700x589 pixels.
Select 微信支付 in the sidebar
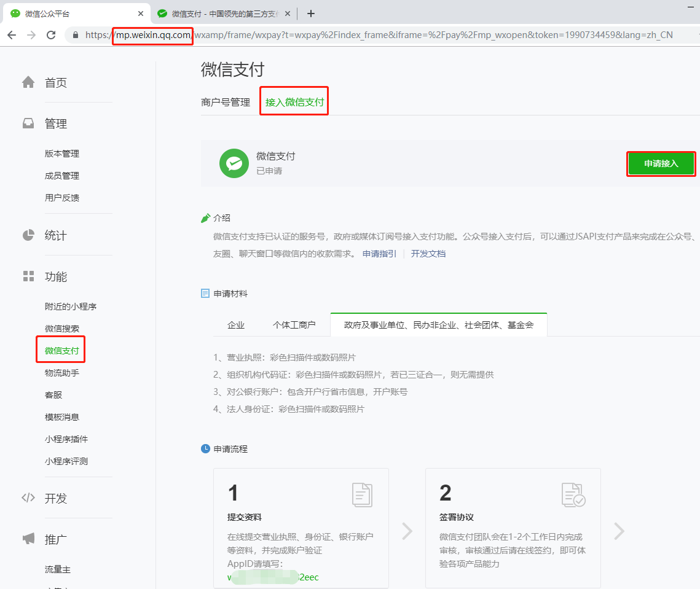click(x=61, y=351)
